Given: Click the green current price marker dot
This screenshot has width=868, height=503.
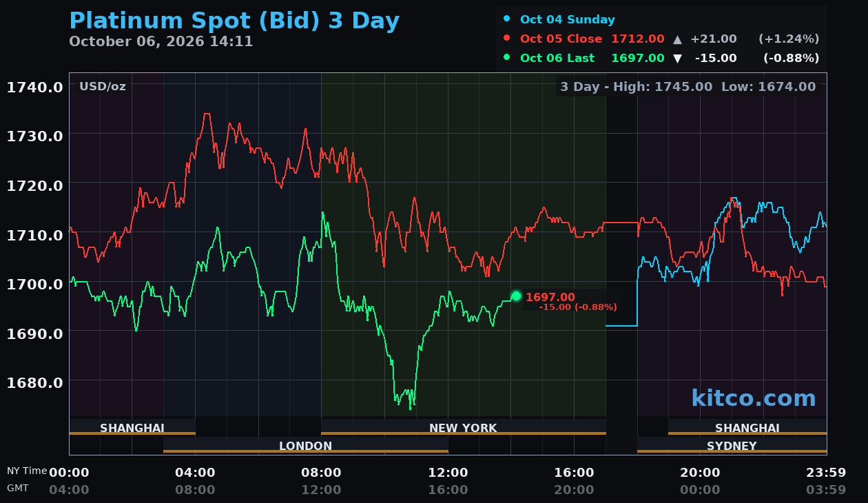Looking at the screenshot, I should [x=516, y=296].
